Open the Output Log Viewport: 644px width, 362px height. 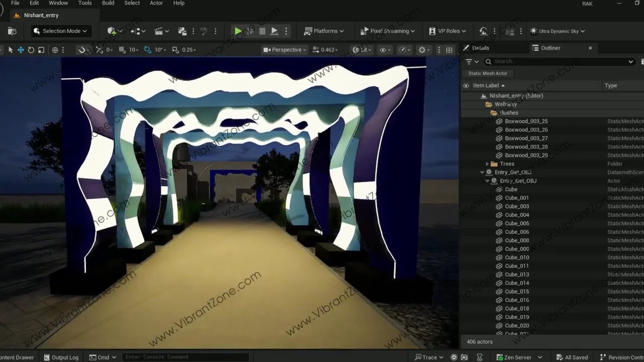tap(61, 357)
